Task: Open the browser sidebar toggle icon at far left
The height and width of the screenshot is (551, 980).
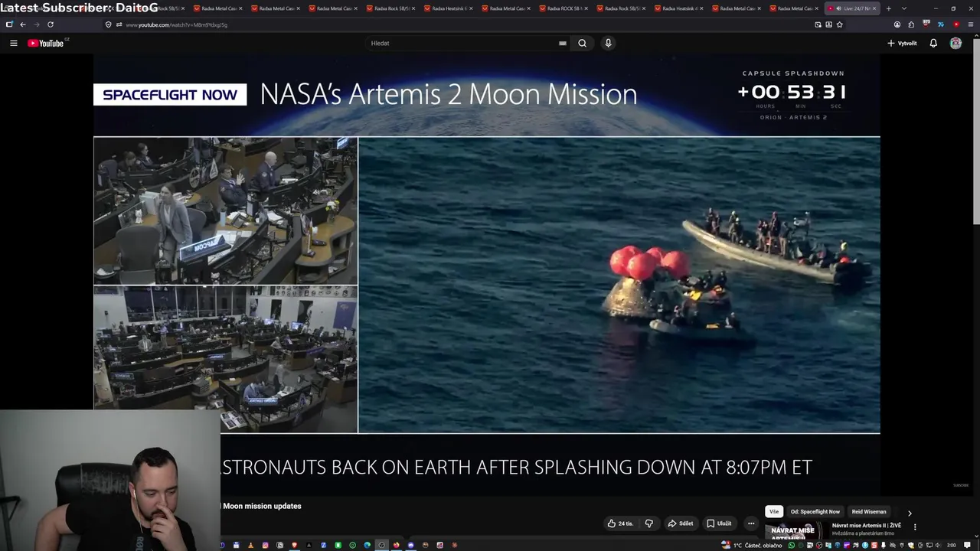Action: tap(9, 24)
